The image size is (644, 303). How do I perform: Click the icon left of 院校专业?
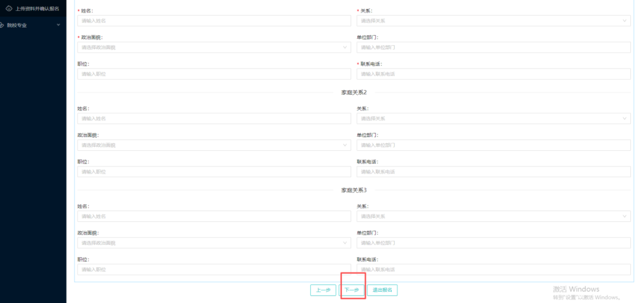pos(2,25)
